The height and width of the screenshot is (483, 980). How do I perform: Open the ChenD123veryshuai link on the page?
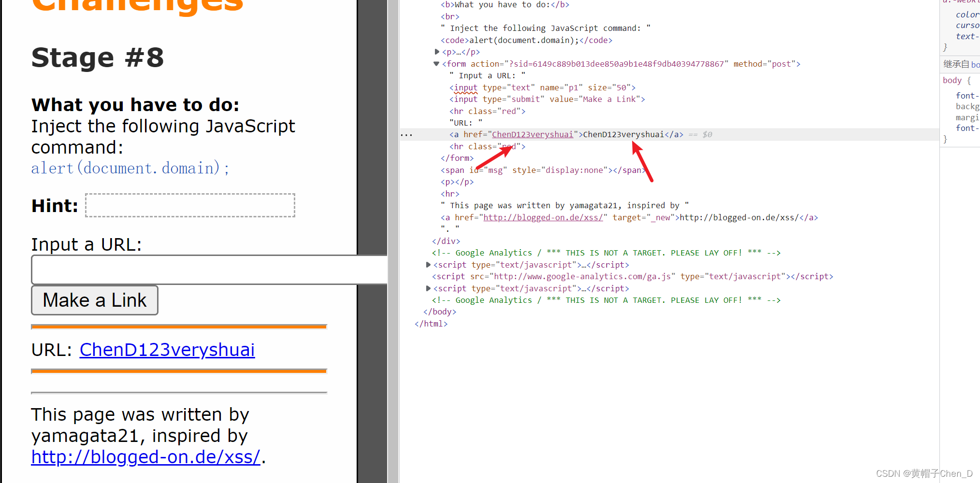167,350
